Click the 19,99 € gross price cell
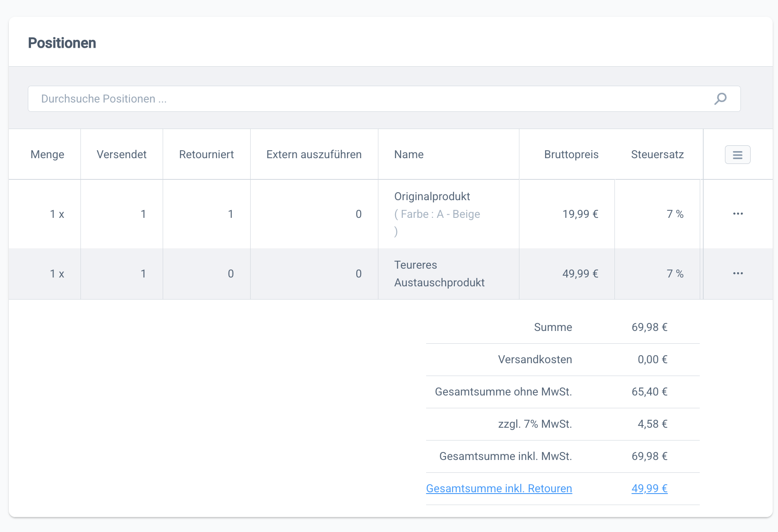 [580, 214]
